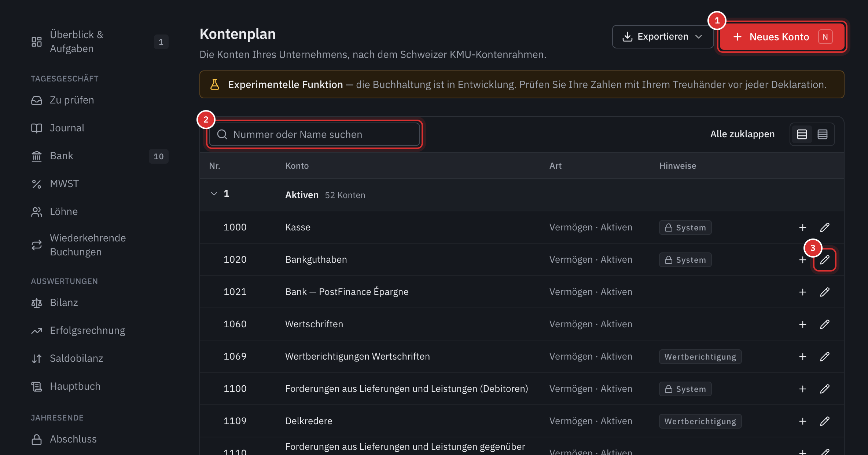This screenshot has height=455, width=868.
Task: Open the Journal section
Action: (x=100, y=128)
